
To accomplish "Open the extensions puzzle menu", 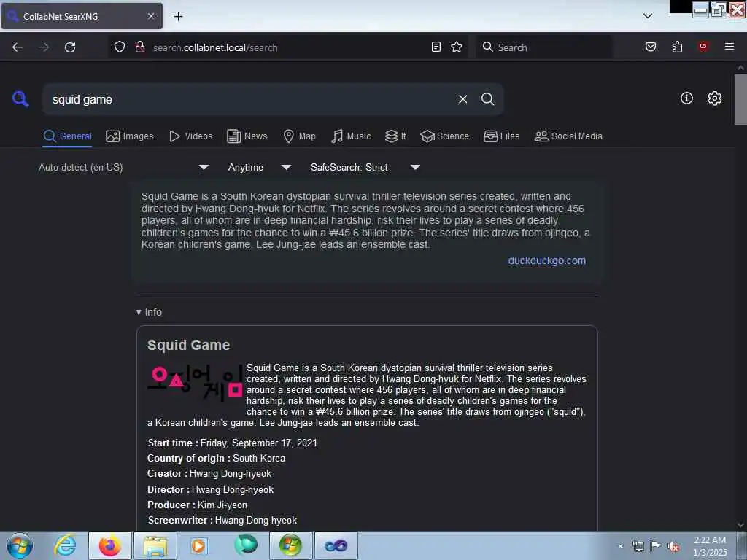I will coord(677,47).
